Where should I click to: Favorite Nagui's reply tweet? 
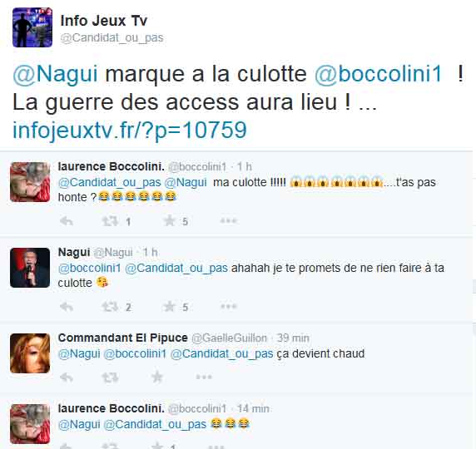click(170, 307)
